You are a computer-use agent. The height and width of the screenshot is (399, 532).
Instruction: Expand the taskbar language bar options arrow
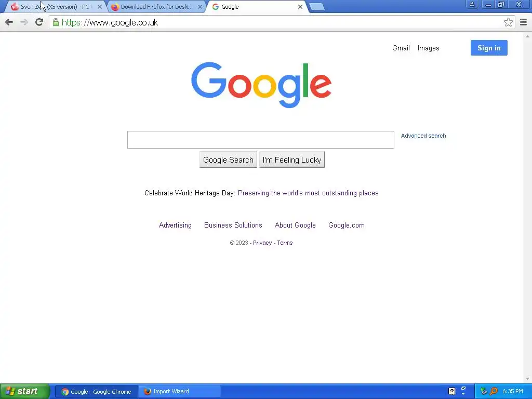[x=463, y=394]
